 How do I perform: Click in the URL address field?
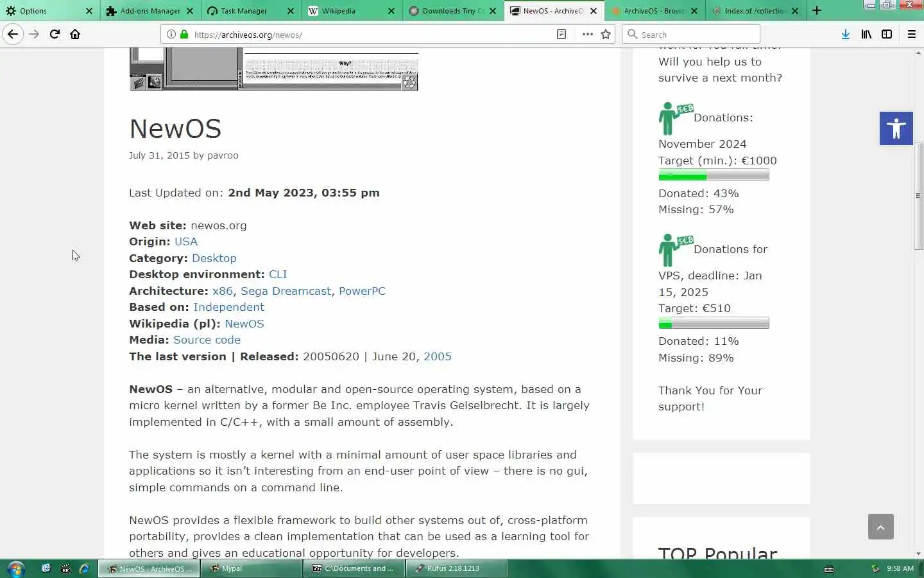coord(372,35)
